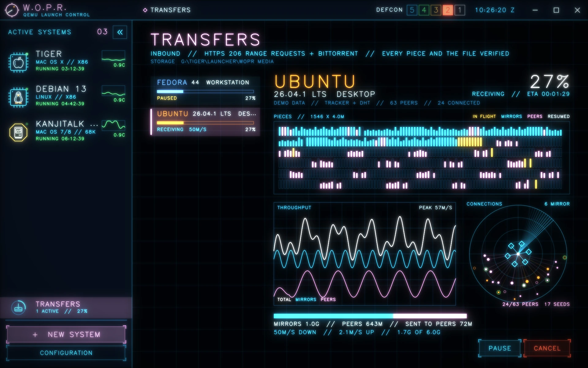Image resolution: width=588 pixels, height=368 pixels.
Task: Set DEFCON level 1
Action: pyautogui.click(x=460, y=10)
